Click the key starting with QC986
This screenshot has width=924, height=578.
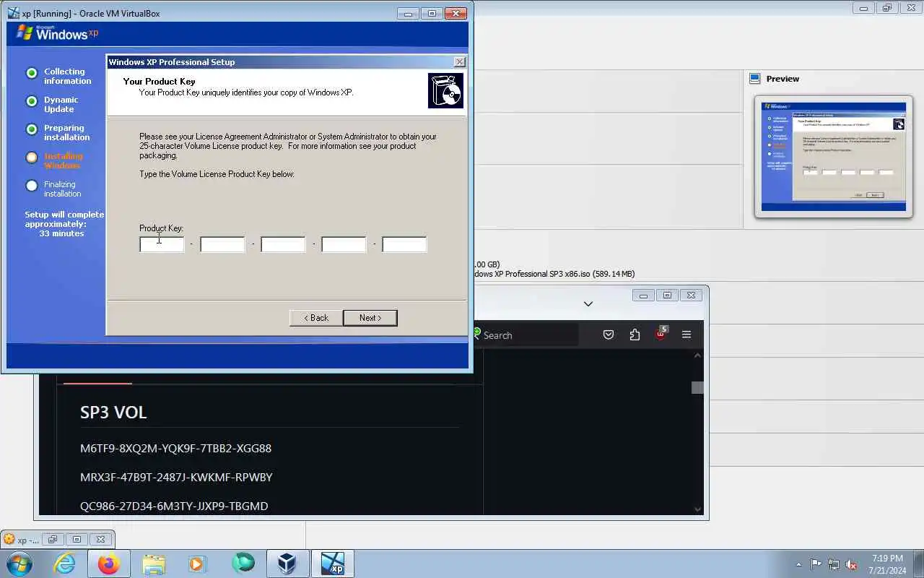[x=174, y=506]
